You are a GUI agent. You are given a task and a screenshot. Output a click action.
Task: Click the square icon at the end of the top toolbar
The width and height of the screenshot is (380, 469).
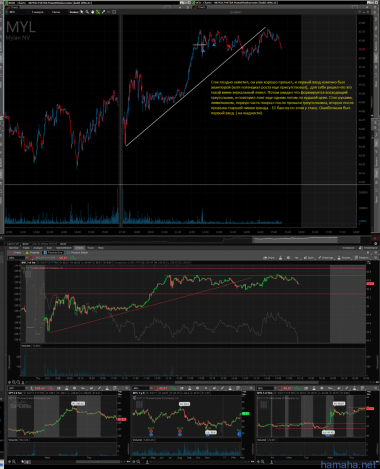point(114,12)
